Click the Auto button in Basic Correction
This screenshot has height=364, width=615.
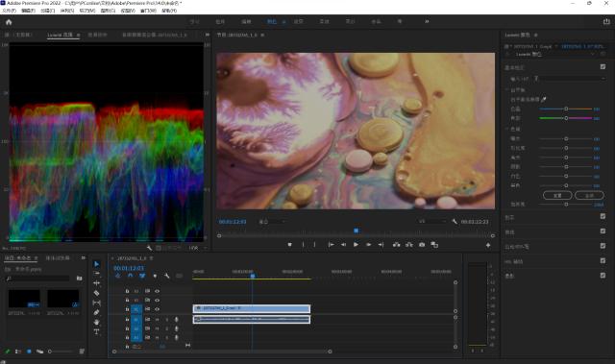tap(589, 195)
